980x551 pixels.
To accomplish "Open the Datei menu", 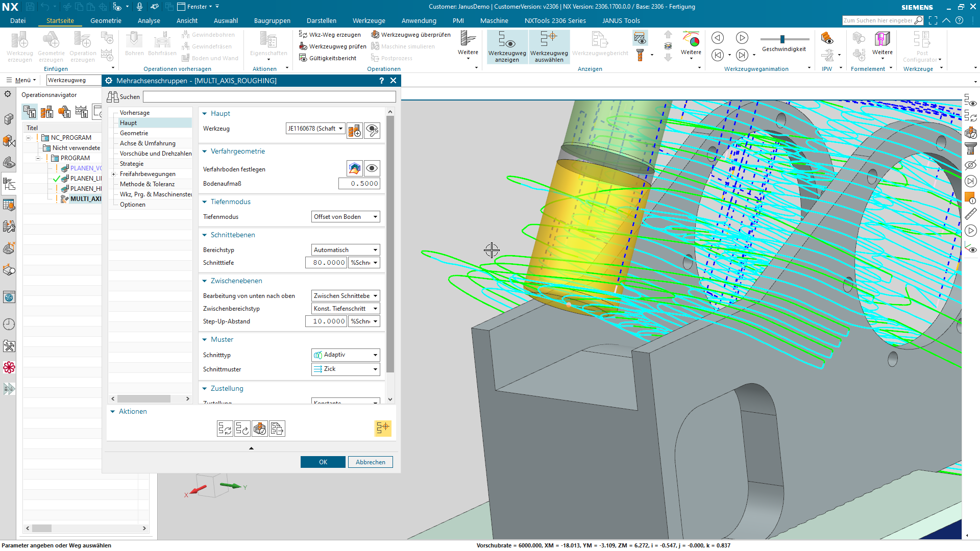I will (18, 21).
